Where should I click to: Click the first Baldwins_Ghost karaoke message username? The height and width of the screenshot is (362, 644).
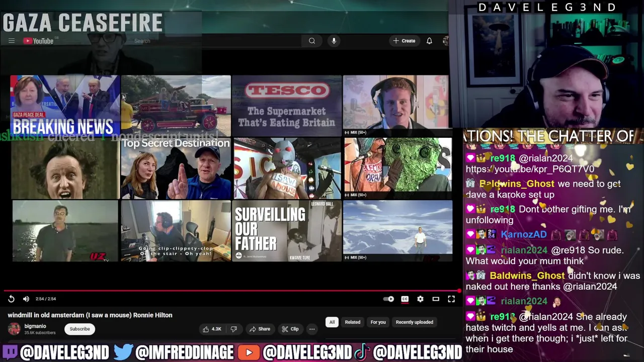(517, 184)
